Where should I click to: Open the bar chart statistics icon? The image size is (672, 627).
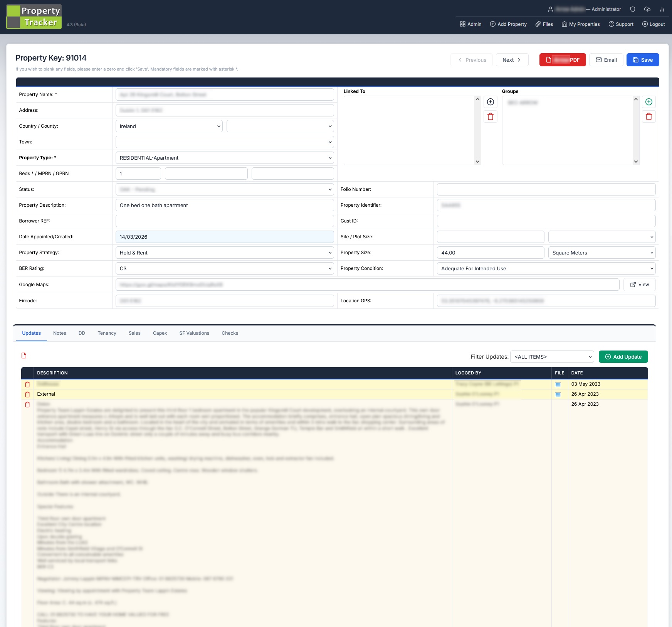coord(662,9)
